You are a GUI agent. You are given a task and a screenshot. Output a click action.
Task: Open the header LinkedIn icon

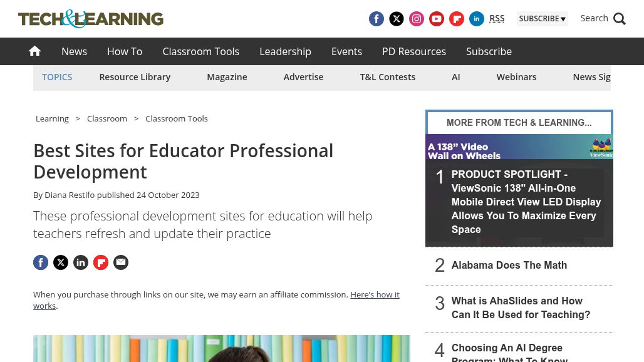click(477, 19)
